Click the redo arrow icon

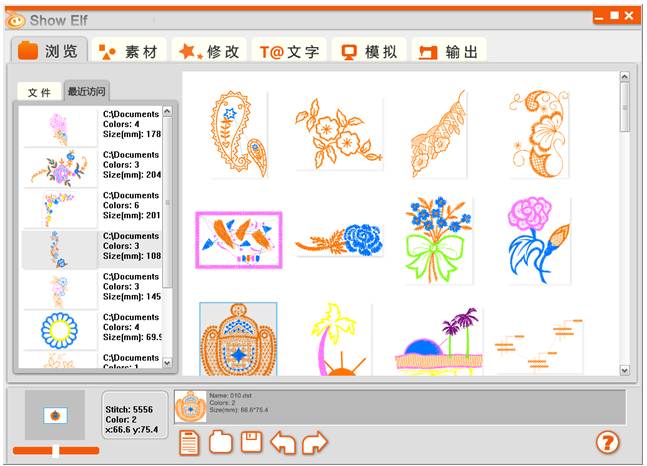pos(314,441)
